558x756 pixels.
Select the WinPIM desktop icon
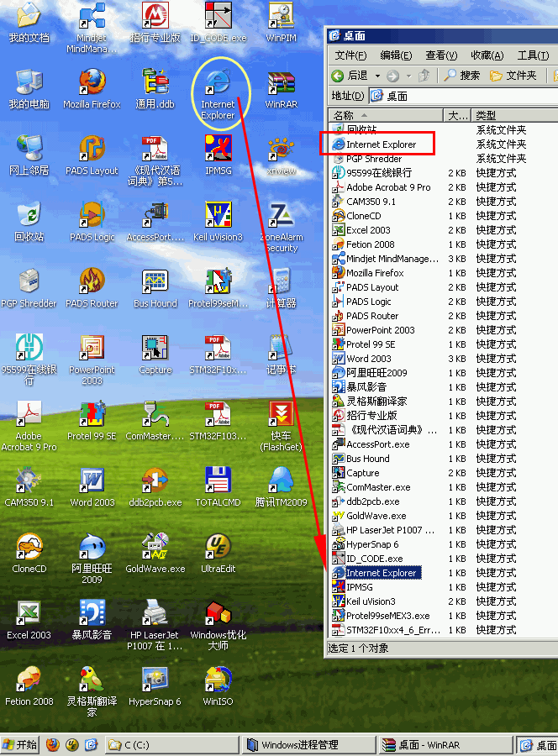282,23
